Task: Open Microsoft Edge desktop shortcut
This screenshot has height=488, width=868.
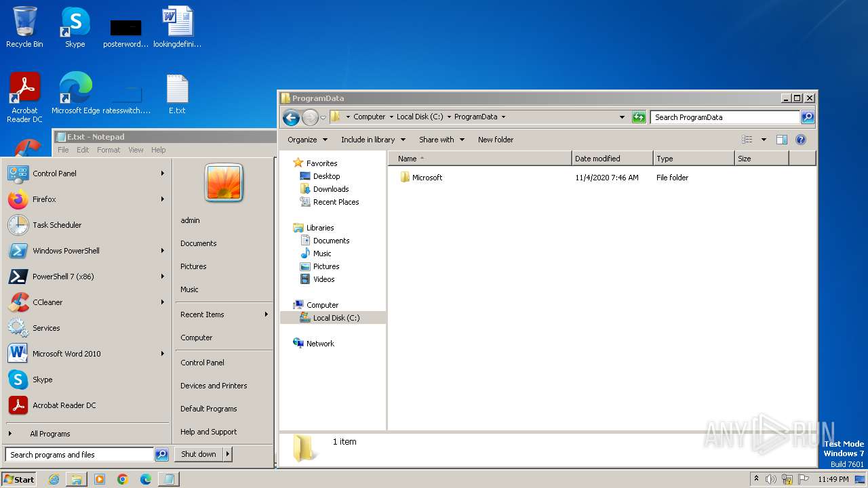Action: tap(75, 94)
